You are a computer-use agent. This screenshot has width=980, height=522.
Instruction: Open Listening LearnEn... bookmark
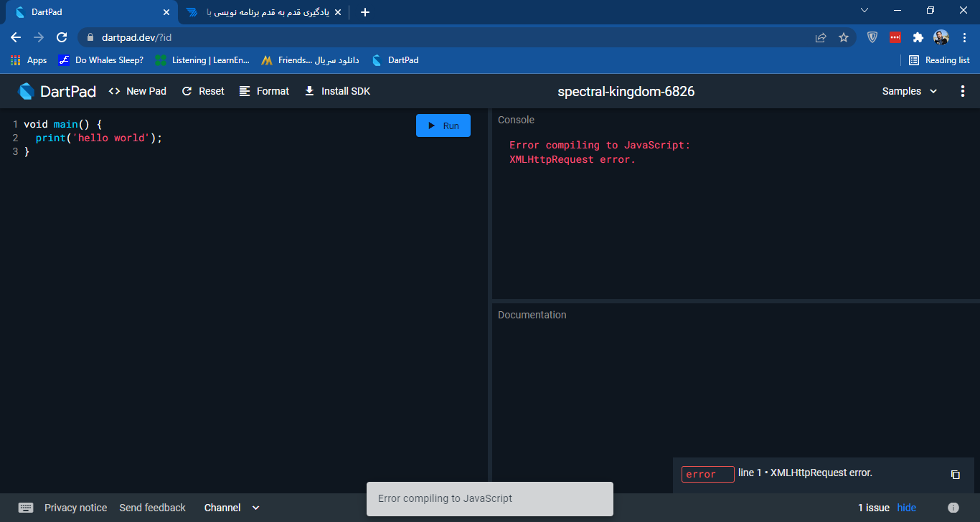point(203,60)
